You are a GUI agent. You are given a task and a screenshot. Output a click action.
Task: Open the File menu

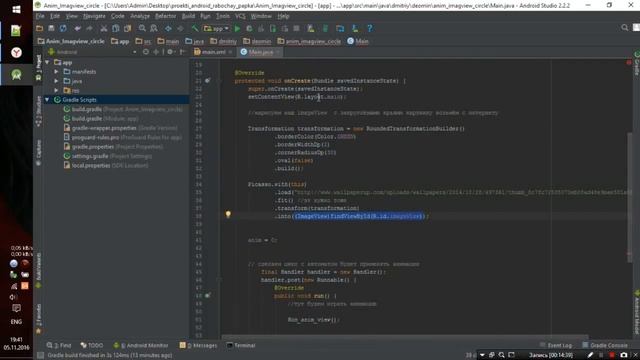coord(40,16)
